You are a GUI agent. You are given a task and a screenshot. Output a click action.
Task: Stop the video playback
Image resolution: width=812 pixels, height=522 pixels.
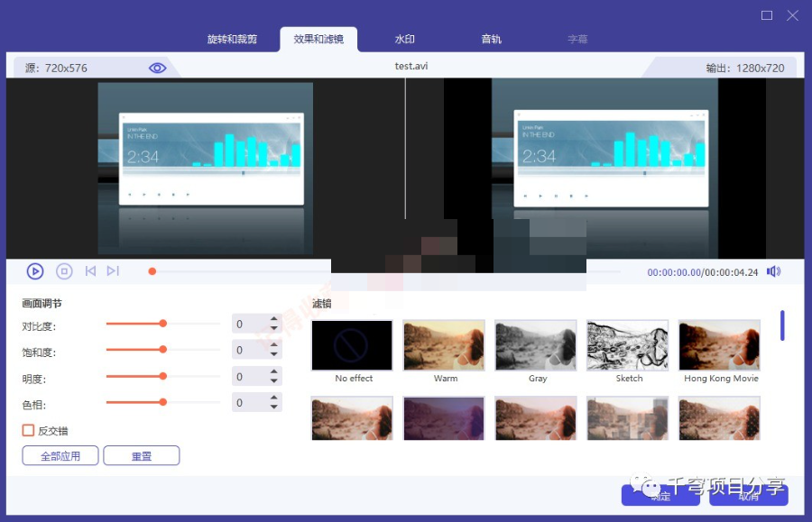tap(64, 270)
